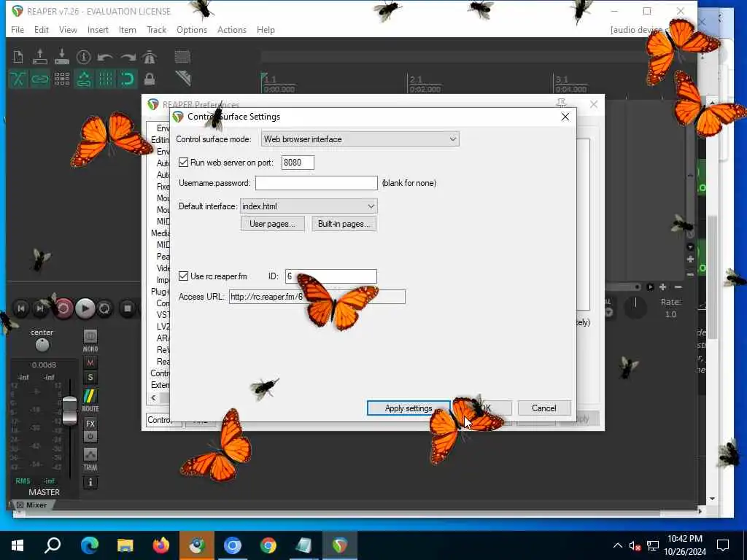Open the Control surface mode dropdown
Image resolution: width=747 pixels, height=560 pixels.
click(360, 139)
